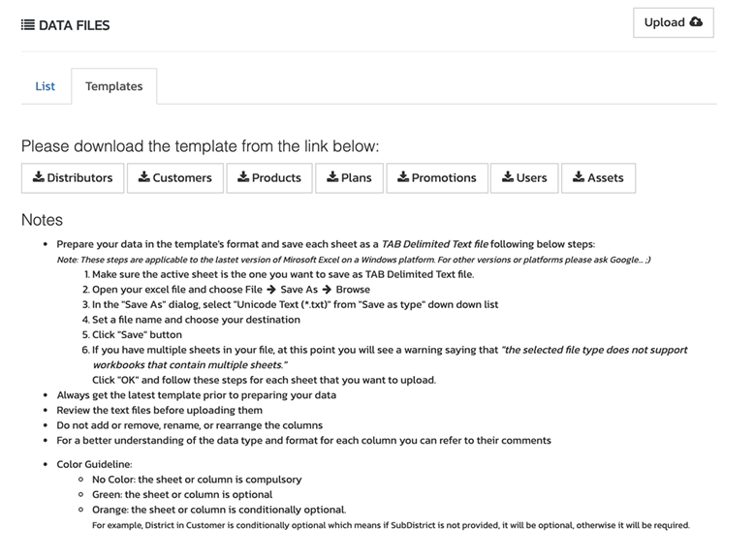Select the Templates tab
The height and width of the screenshot is (560, 755).
113,86
